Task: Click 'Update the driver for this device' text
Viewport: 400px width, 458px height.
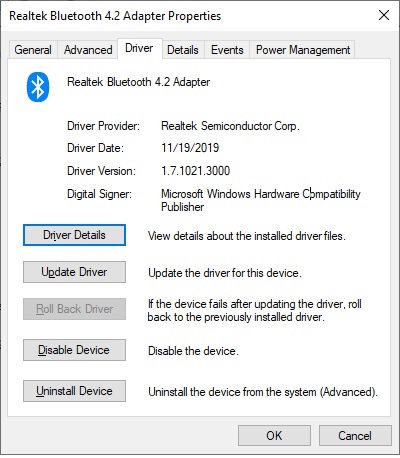Action: 225,273
